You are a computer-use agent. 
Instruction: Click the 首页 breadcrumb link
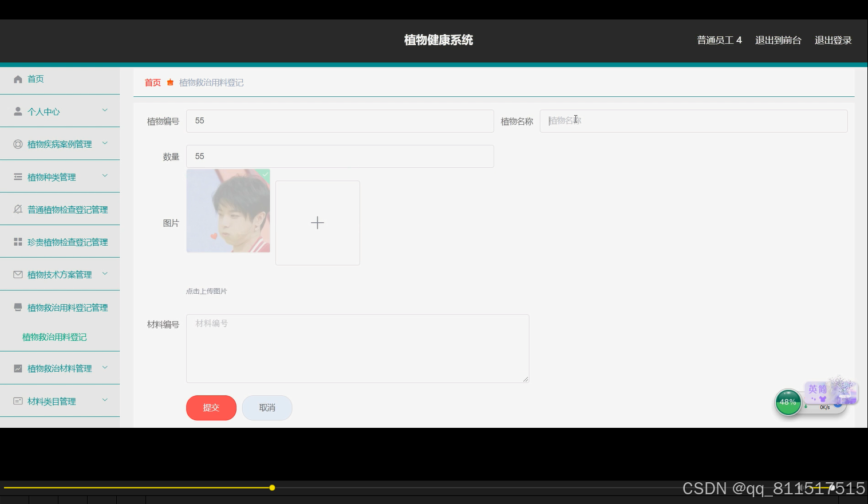pos(152,82)
